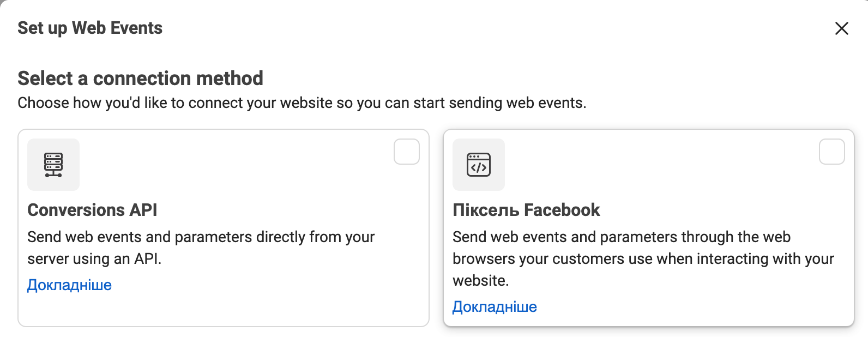The width and height of the screenshot is (868, 337).
Task: Click blank area right of Pixel's Докладніше link
Action: tap(682, 307)
